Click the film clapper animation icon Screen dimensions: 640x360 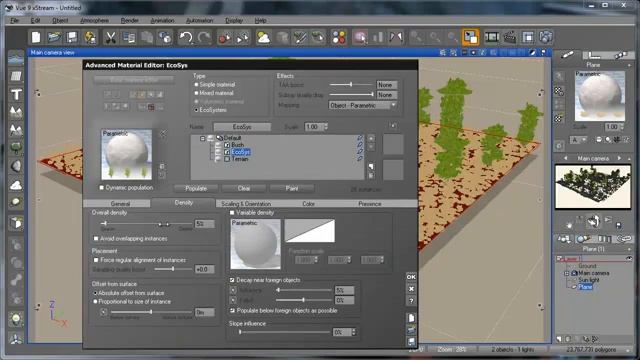coord(510,37)
